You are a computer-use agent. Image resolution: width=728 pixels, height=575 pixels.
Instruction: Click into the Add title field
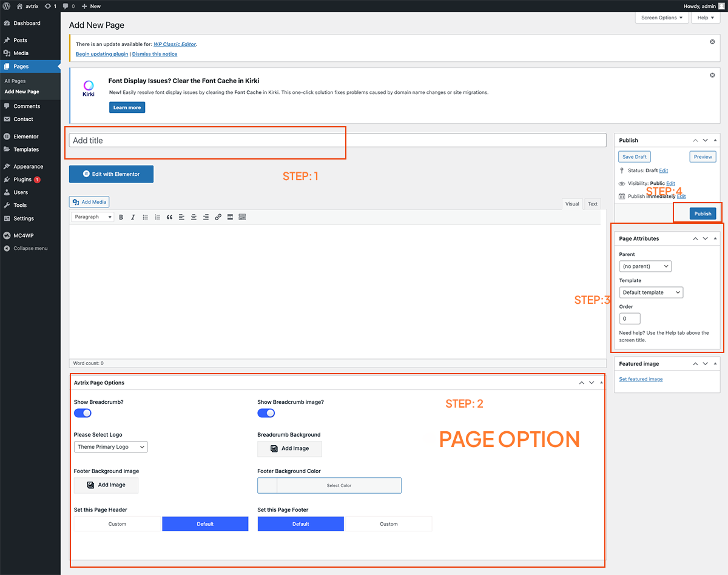coord(337,140)
